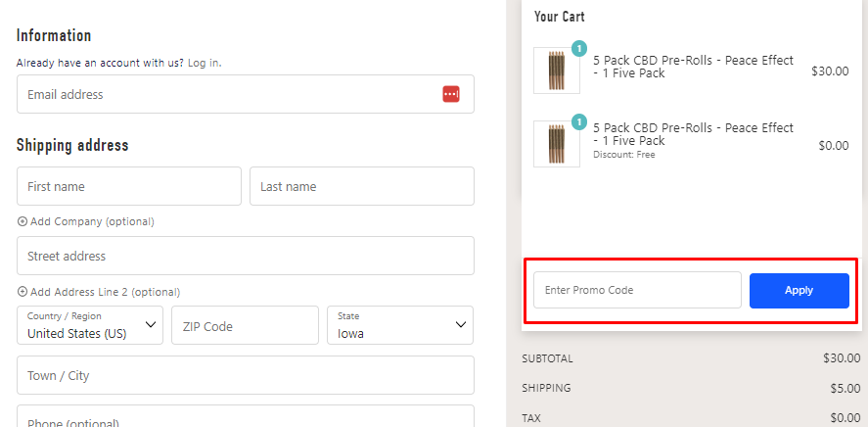Open the State dropdown showing Iowa
Viewport: 868px width, 427px height.
click(x=399, y=325)
